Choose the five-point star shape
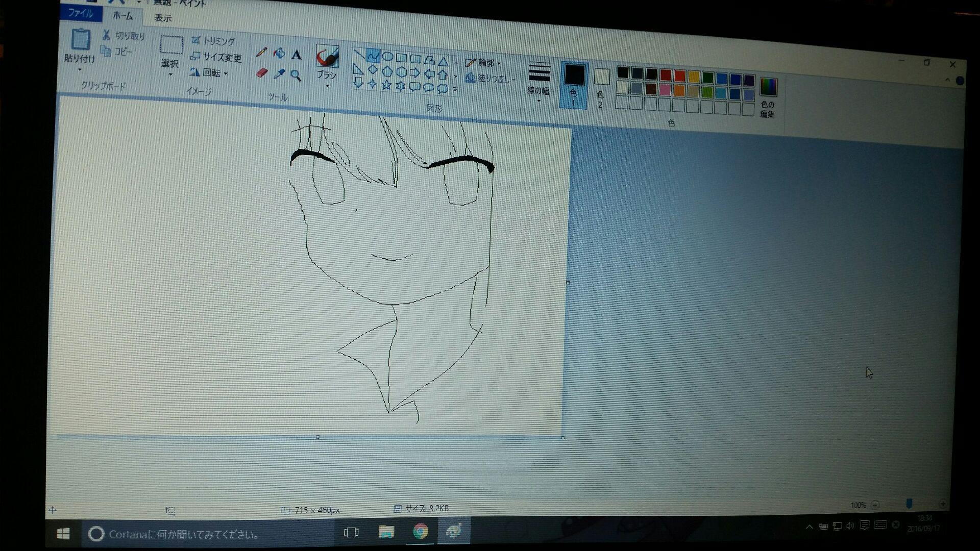The width and height of the screenshot is (980, 551). click(386, 85)
